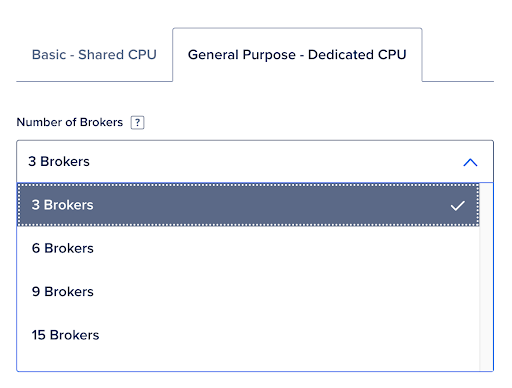
Task: Collapse the dropdown using the blue chevron
Action: 470,162
